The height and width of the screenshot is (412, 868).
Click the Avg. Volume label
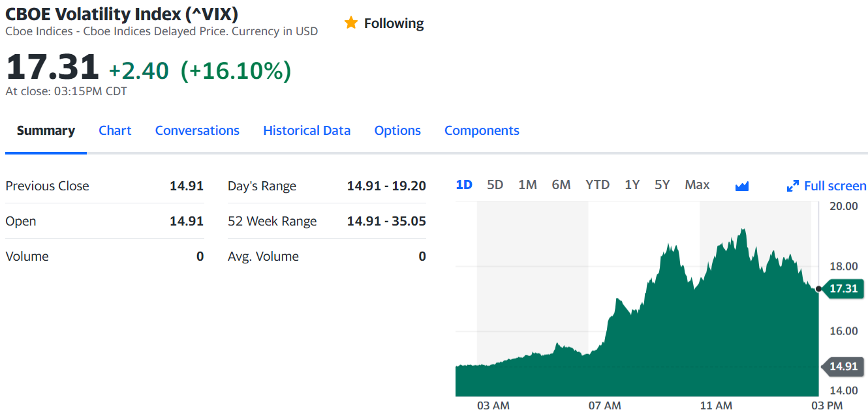point(263,256)
